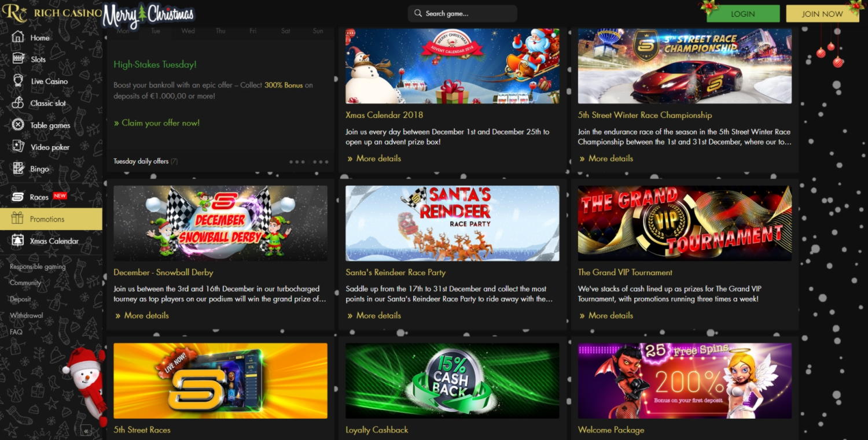Select the Video poker cards icon
The height and width of the screenshot is (440, 868).
pos(18,147)
